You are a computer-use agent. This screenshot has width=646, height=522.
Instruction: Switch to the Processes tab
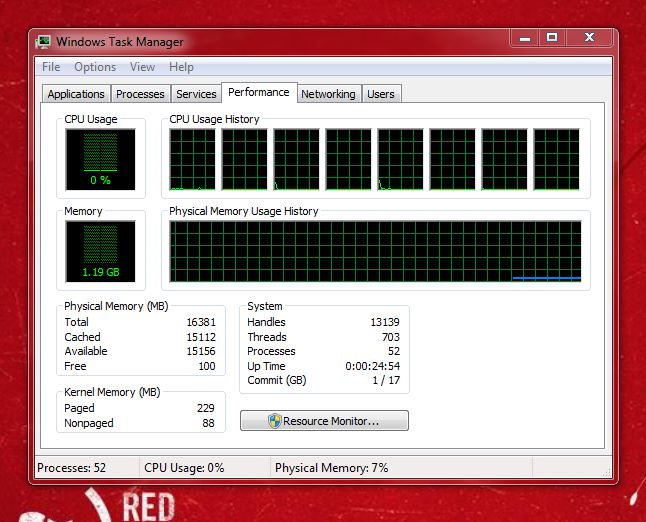pyautogui.click(x=140, y=94)
